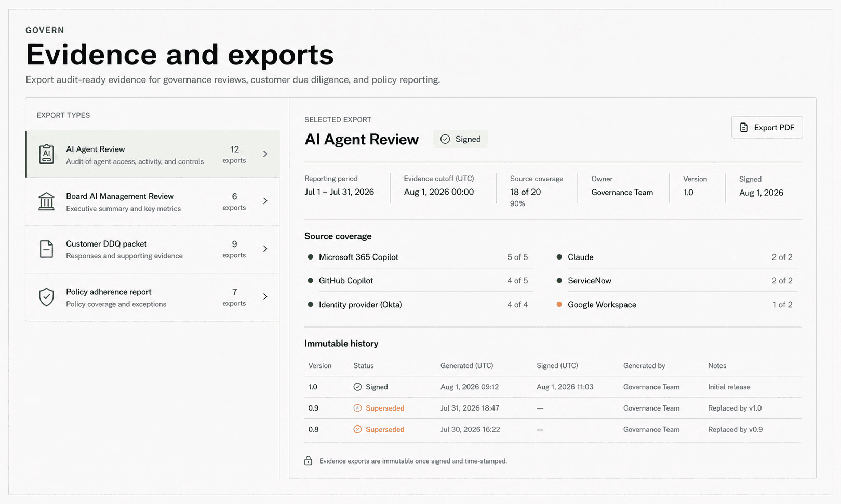
Task: Click the superseded icon in version 0.9 row
Action: (x=357, y=408)
